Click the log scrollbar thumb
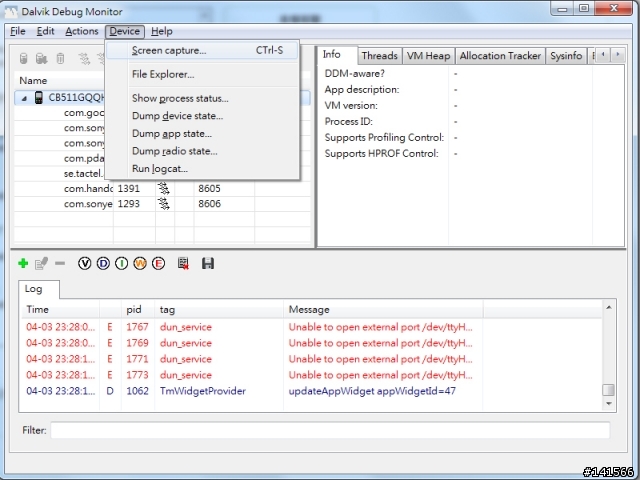This screenshot has height=480, width=640. pos(609,390)
